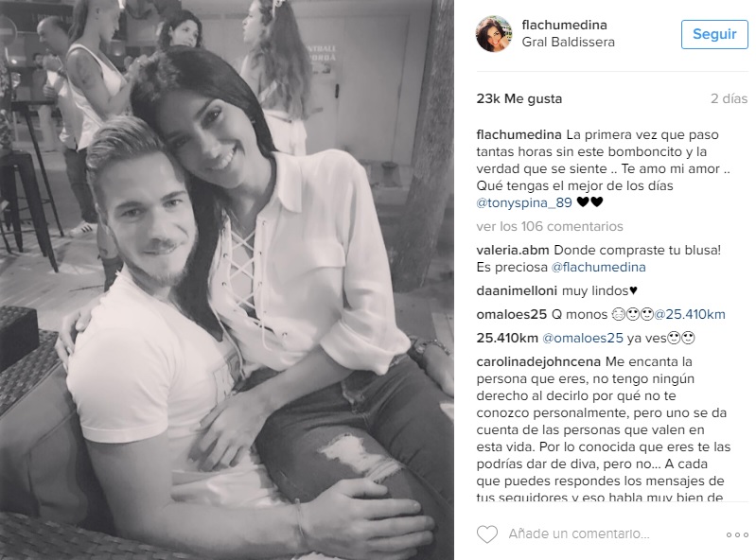This screenshot has height=560, width=756.
Task: Open daanimelloni commenter profile
Action: click(517, 290)
